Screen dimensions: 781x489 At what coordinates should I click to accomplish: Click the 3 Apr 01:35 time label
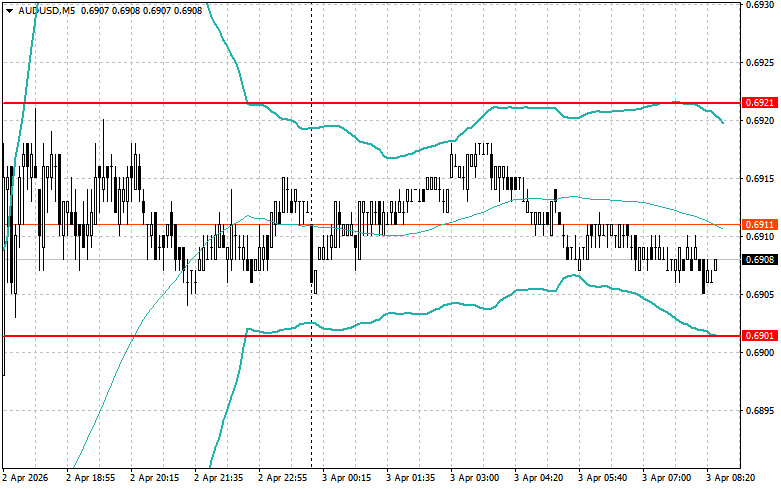[x=410, y=478]
